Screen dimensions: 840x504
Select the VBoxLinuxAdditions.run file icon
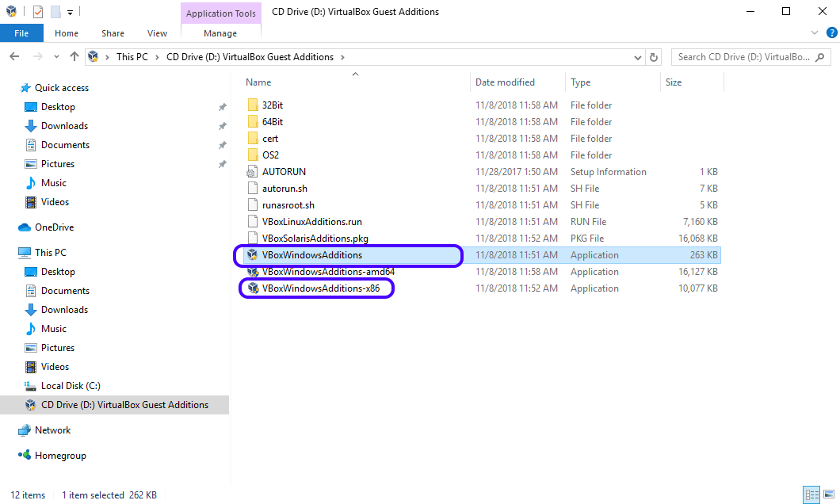[x=253, y=221]
